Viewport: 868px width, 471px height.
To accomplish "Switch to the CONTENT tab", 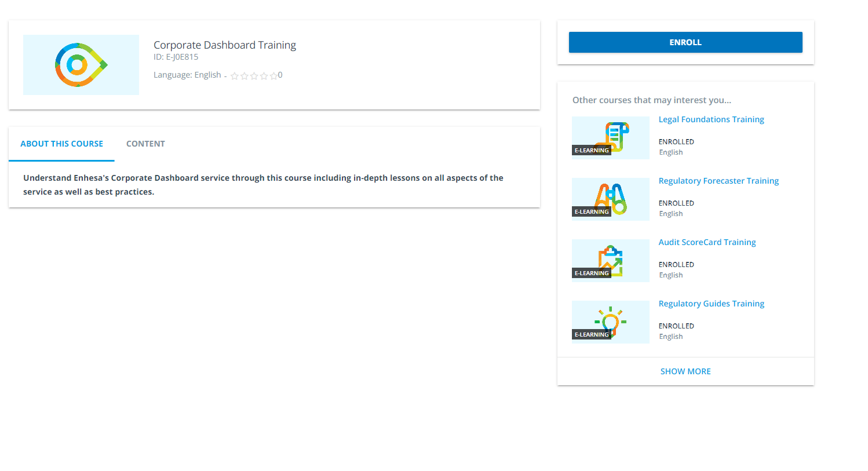I will pyautogui.click(x=145, y=143).
